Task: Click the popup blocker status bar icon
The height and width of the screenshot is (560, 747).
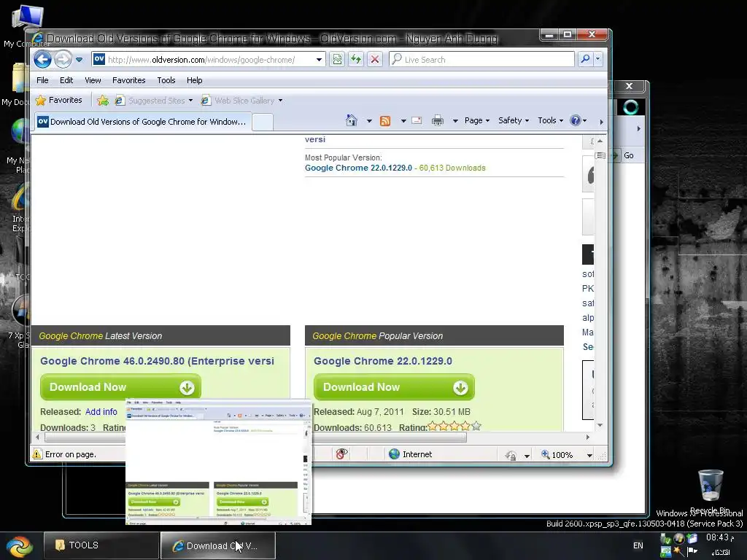Action: [x=341, y=454]
